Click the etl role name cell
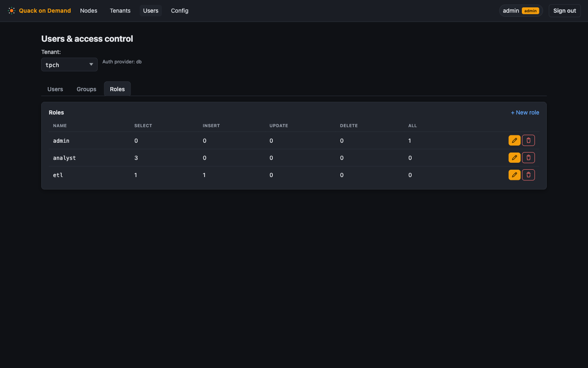 coord(58,175)
